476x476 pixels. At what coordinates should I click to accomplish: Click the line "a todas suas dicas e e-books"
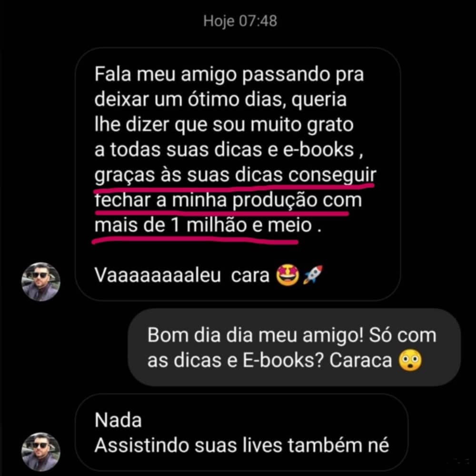(224, 150)
